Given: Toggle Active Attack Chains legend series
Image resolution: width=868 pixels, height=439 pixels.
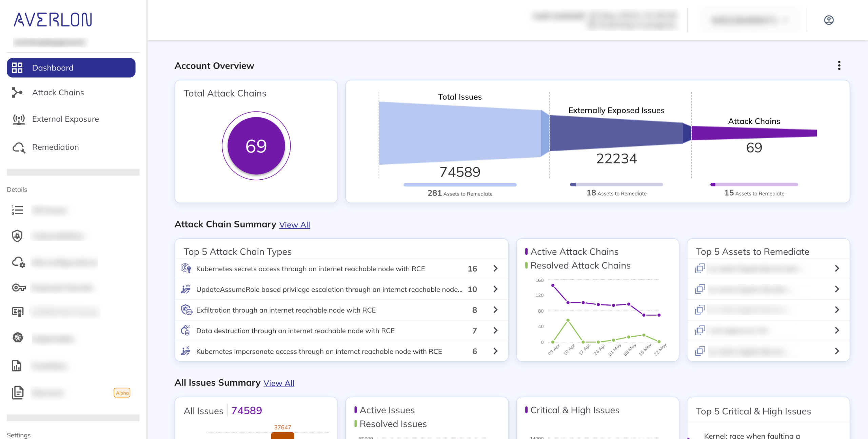Looking at the screenshot, I should (574, 252).
